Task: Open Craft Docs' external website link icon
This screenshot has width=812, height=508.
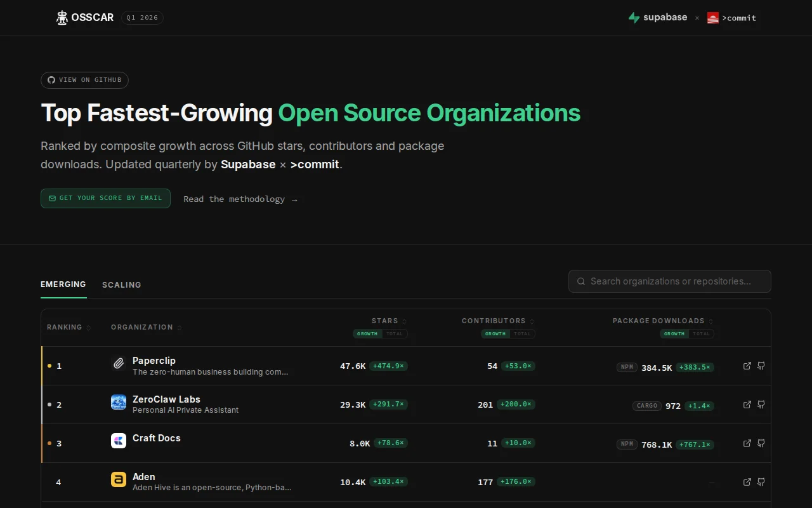Action: tap(747, 443)
